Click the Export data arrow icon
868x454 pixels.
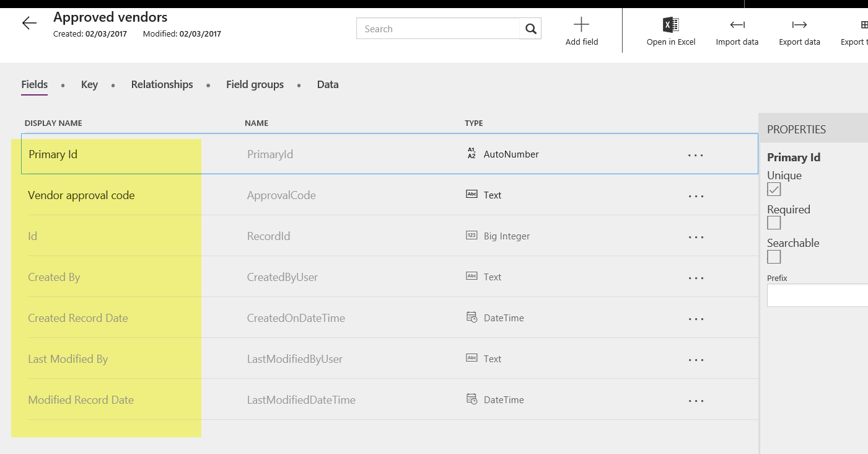coord(799,25)
